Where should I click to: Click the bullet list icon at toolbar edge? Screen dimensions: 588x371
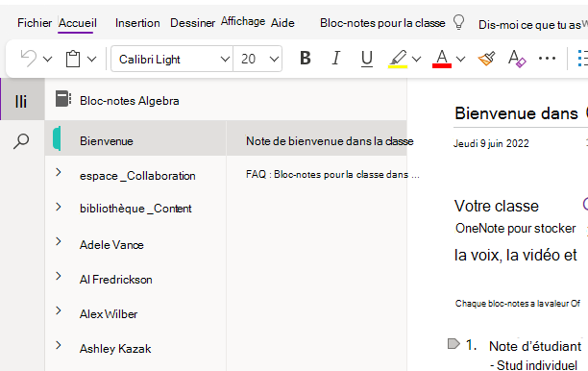(x=583, y=59)
